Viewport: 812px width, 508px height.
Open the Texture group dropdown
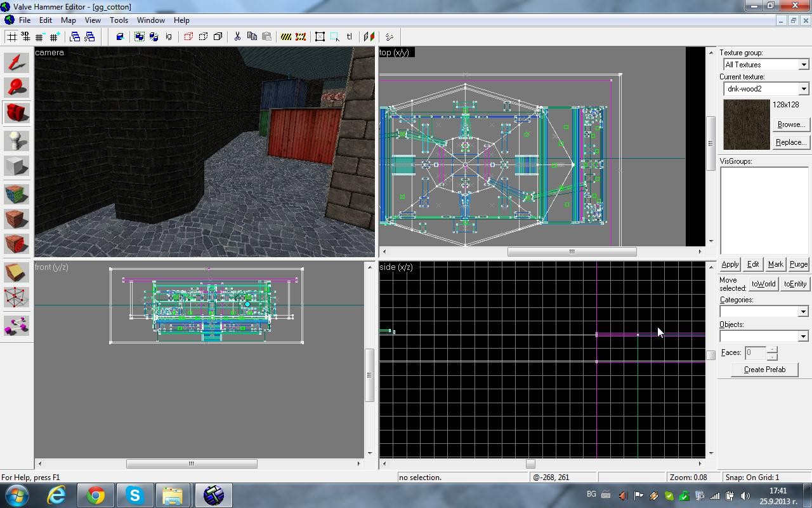pyautogui.click(x=766, y=64)
